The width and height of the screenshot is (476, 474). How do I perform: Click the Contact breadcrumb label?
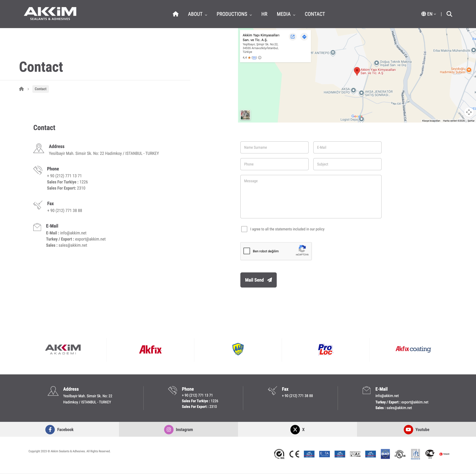pos(40,89)
